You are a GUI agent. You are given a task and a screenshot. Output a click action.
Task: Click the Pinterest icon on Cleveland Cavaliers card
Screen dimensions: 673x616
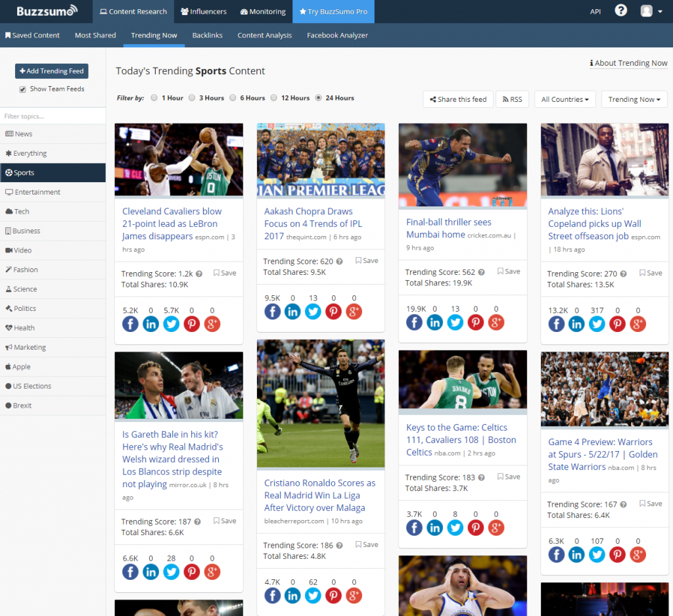(x=191, y=324)
